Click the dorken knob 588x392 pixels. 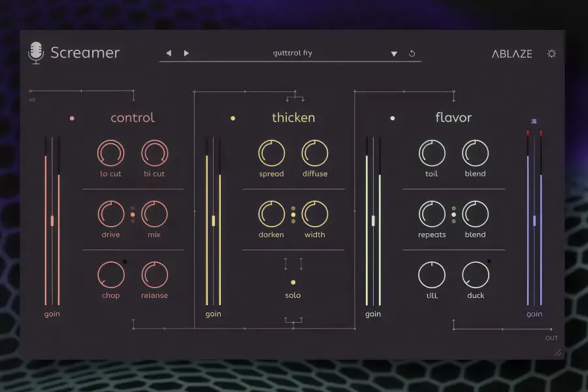272,214
